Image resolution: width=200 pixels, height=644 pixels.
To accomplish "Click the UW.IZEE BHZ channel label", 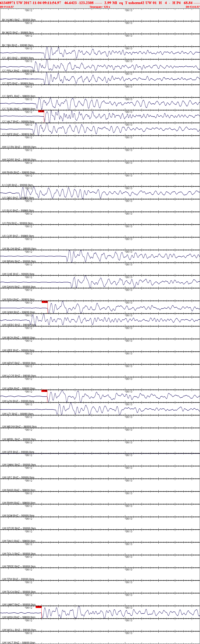I will (x=18, y=350).
